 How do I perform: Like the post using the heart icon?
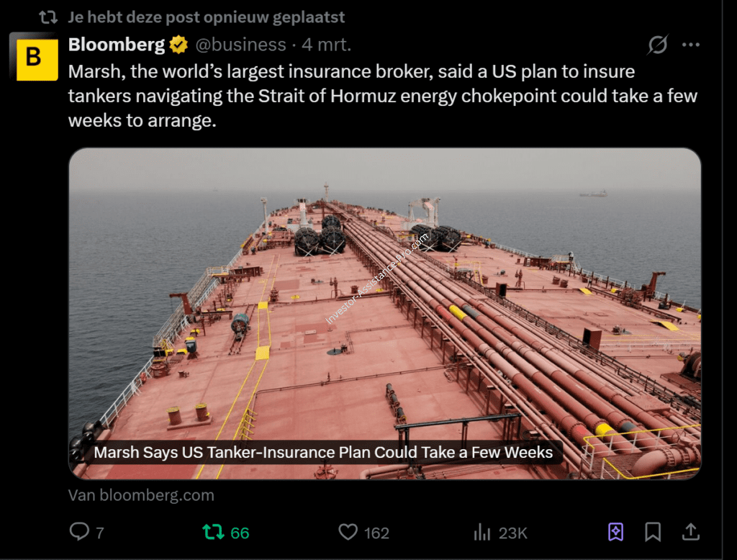point(348,533)
